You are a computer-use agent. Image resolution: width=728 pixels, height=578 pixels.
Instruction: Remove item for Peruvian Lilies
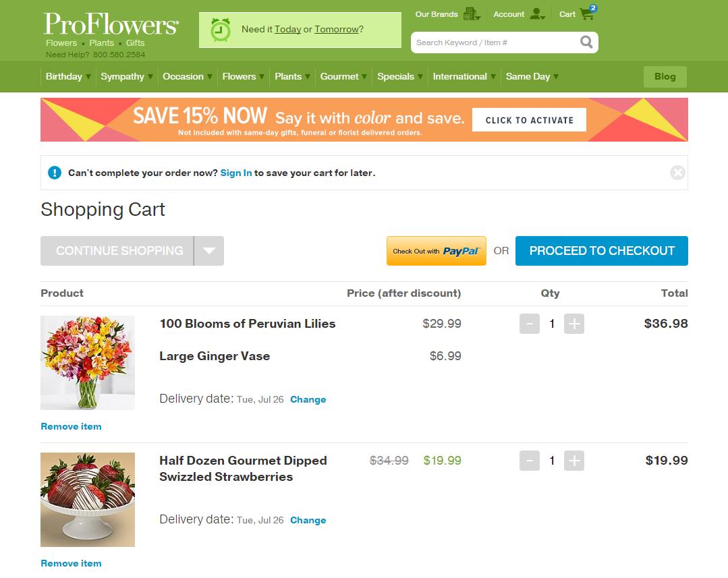[x=71, y=426]
